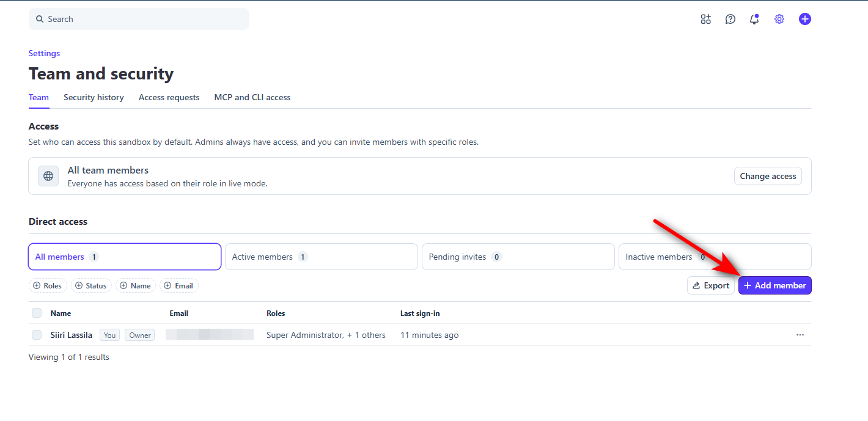Screen dimensions: 868x421
Task: Tick the checkbox next to Siiri Lassila
Action: tap(37, 335)
